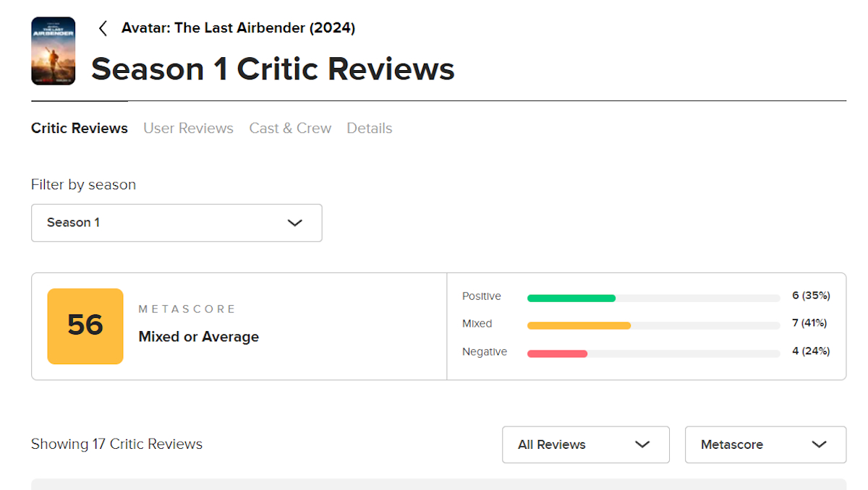The height and width of the screenshot is (490, 868).
Task: Click the yellow Mixed reviews bar
Action: pyautogui.click(x=579, y=325)
